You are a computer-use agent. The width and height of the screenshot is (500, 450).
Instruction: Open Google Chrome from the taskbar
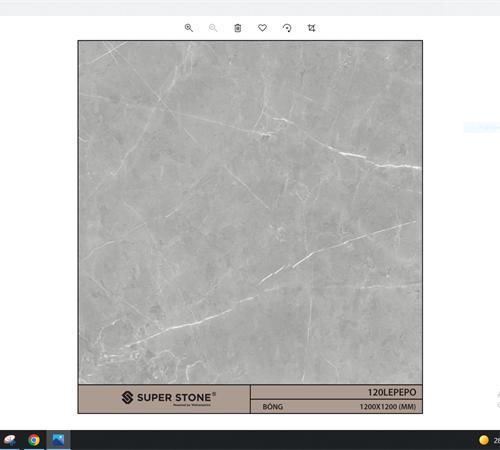(34, 440)
